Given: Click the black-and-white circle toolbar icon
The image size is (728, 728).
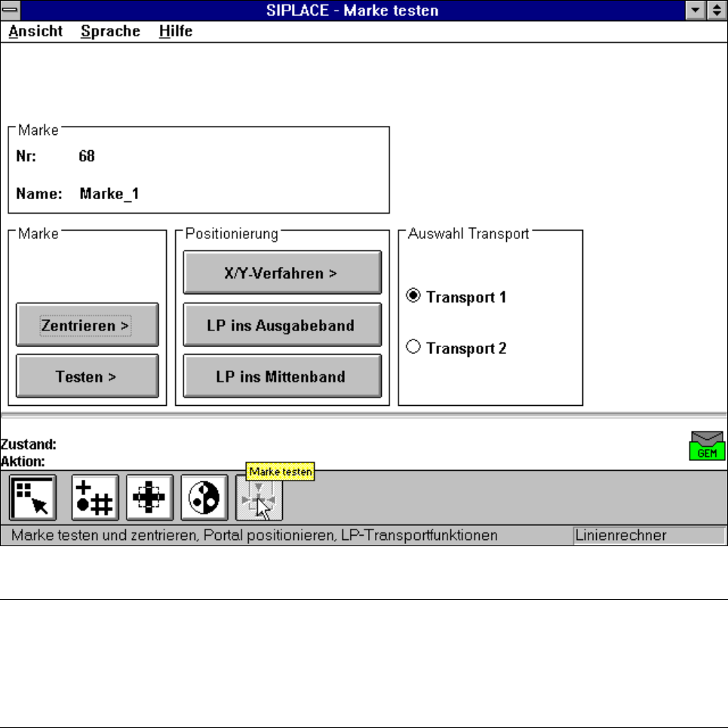Looking at the screenshot, I should [204, 498].
